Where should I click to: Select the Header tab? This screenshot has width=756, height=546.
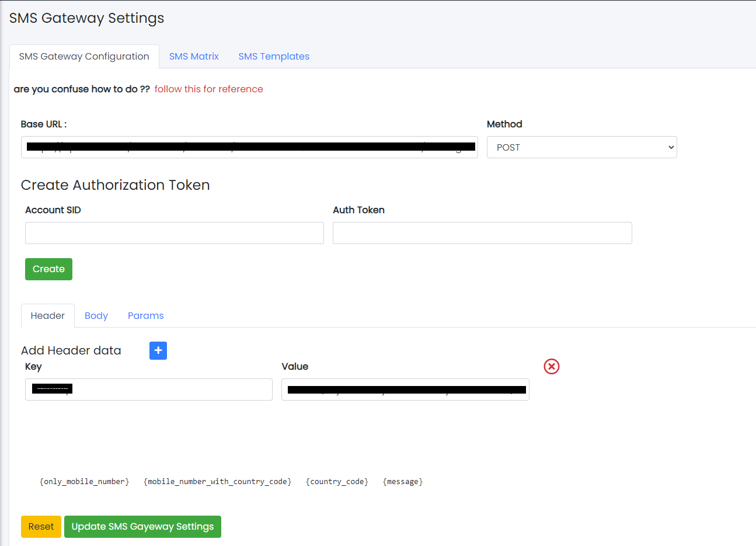[48, 316]
